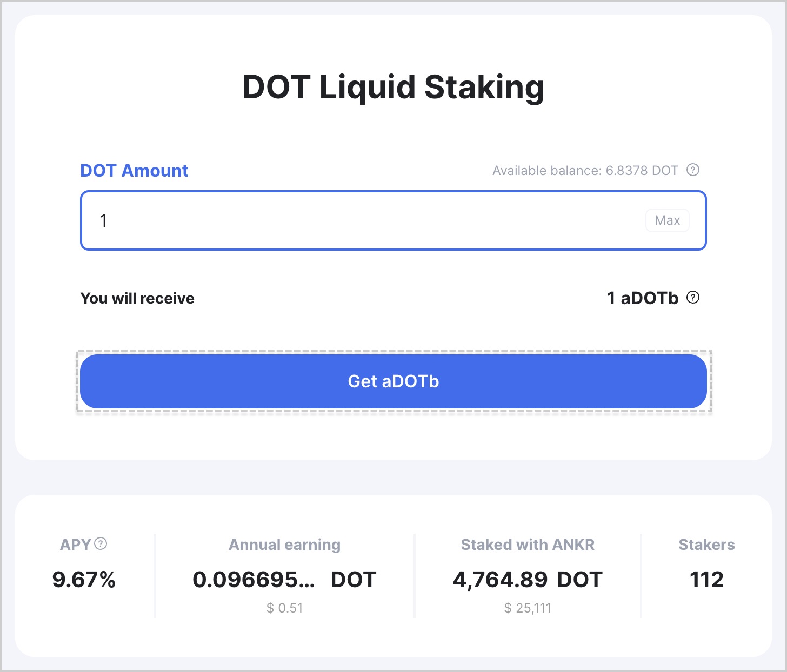Click the You will receive label
Image resolution: width=787 pixels, height=672 pixels.
coord(137,298)
